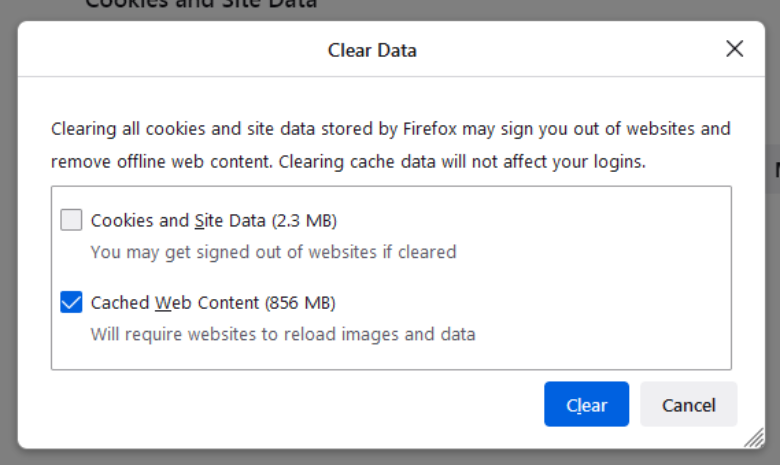Check the Cookies and Site Data checkbox

pyautogui.click(x=71, y=220)
